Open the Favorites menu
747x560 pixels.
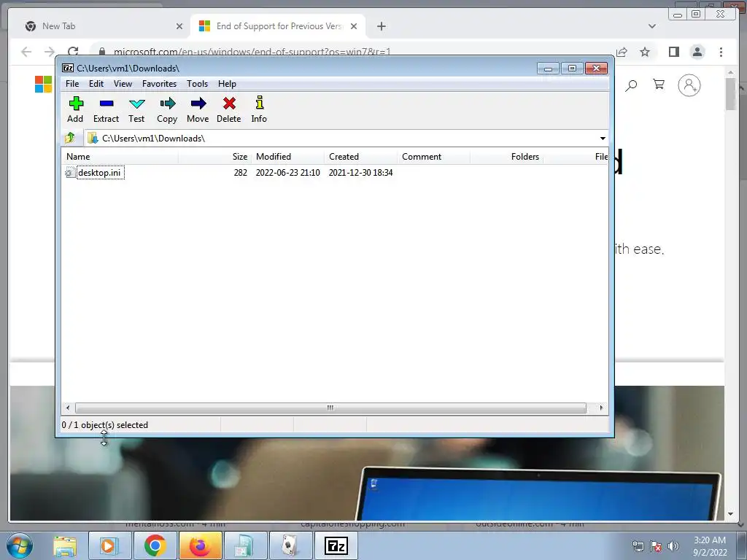tap(159, 84)
